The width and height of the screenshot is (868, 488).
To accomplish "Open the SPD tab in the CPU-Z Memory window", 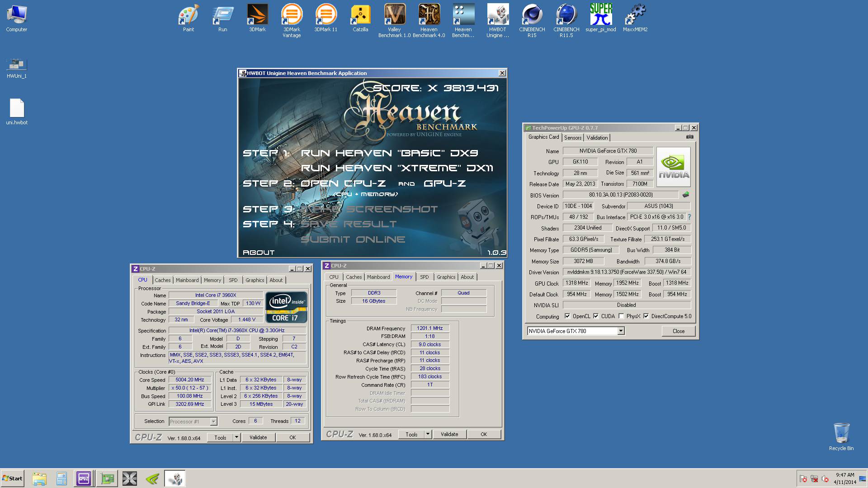I will point(425,277).
